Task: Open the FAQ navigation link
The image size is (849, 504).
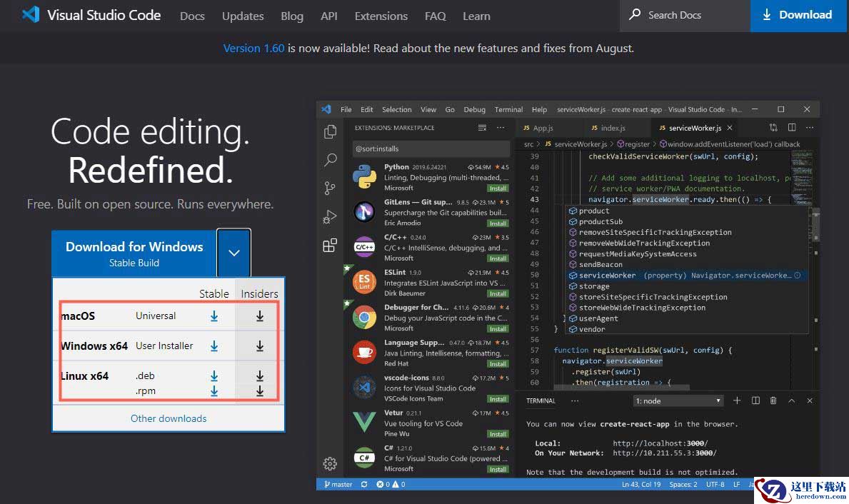Action: click(436, 16)
